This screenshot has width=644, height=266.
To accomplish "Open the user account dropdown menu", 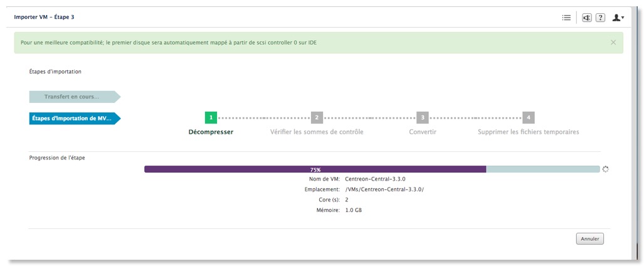I will (618, 18).
